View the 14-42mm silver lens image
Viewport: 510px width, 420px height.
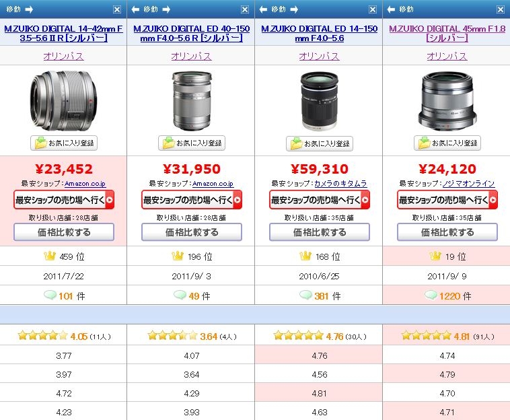click(x=63, y=100)
